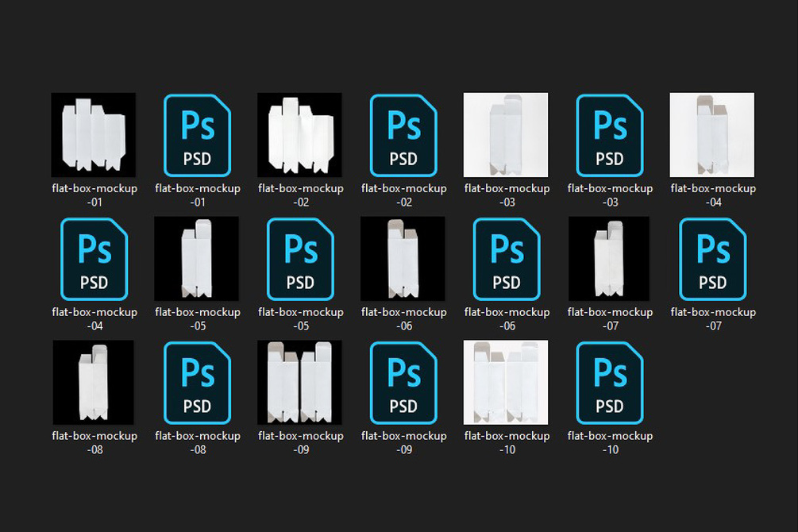The image size is (798, 532).
Task: Select the flat-box-mockup-05 PSD file icon
Action: coord(300,259)
